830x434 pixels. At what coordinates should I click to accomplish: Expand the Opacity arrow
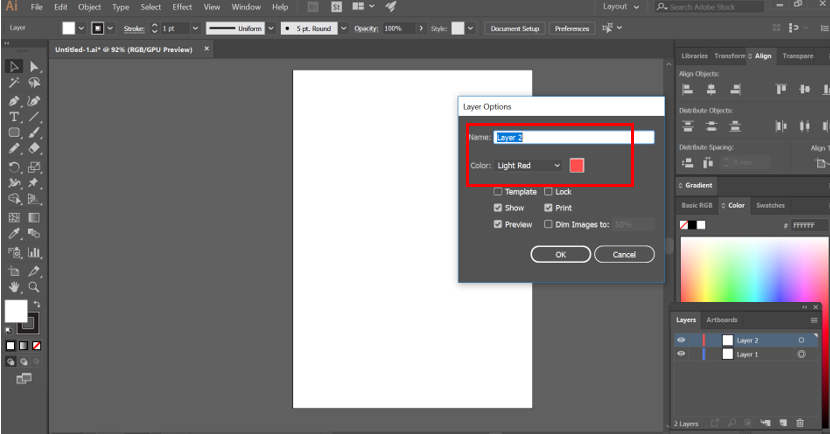[x=421, y=28]
